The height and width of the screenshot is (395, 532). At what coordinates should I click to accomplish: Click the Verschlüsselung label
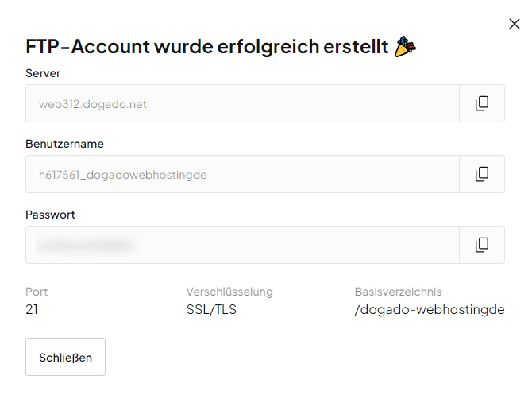click(229, 292)
